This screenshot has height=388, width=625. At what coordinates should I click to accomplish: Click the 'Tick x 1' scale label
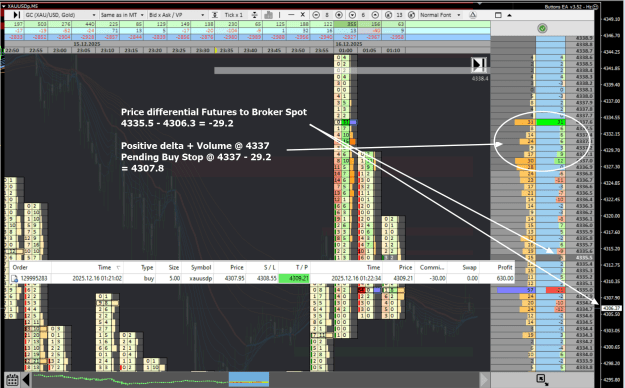click(234, 15)
